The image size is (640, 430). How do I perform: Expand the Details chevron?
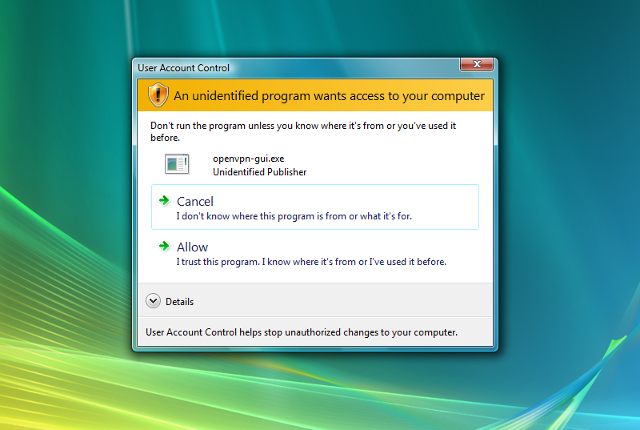click(x=153, y=301)
